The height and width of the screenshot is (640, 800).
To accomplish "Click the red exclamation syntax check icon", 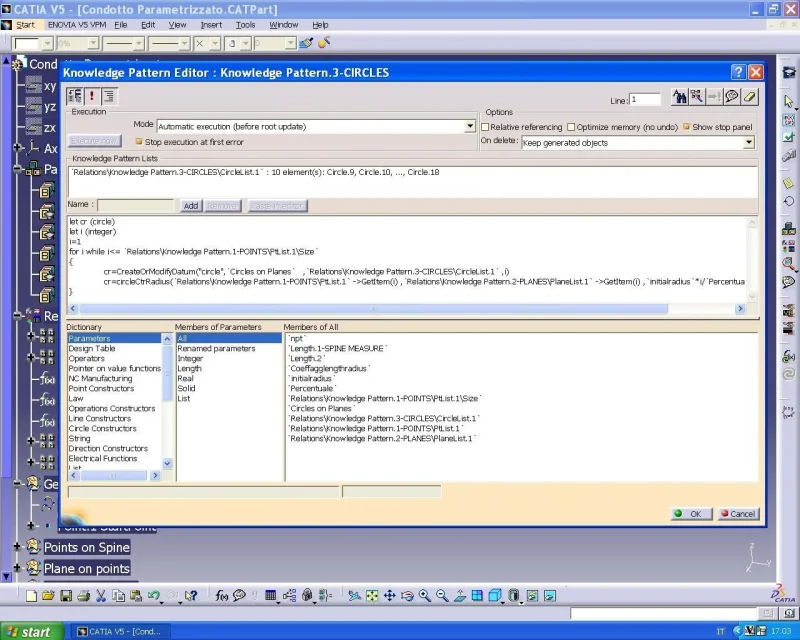I will [x=92, y=96].
